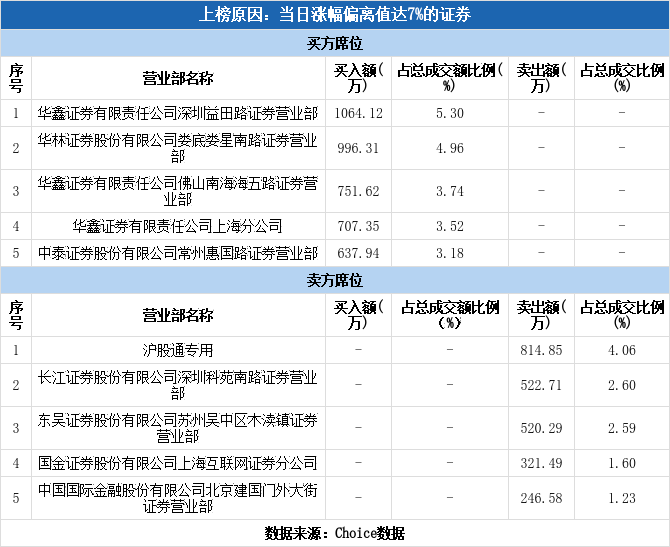Click sell percentage 2.59
Screen dimensions: 670x547
coord(622,428)
